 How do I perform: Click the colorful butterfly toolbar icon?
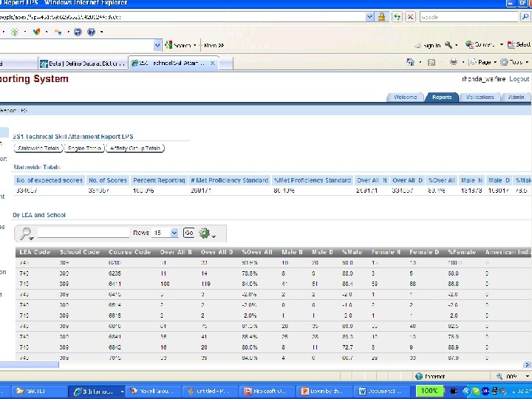point(37,32)
